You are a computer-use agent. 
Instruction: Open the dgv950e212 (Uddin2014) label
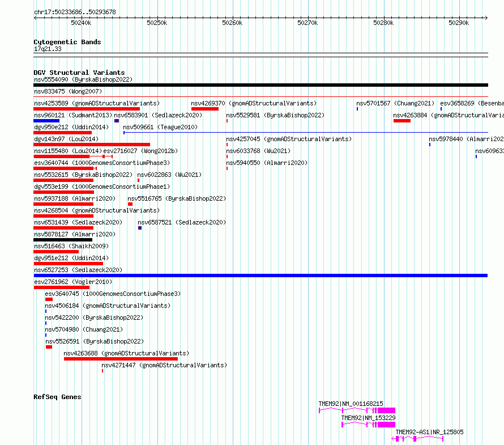71,127
